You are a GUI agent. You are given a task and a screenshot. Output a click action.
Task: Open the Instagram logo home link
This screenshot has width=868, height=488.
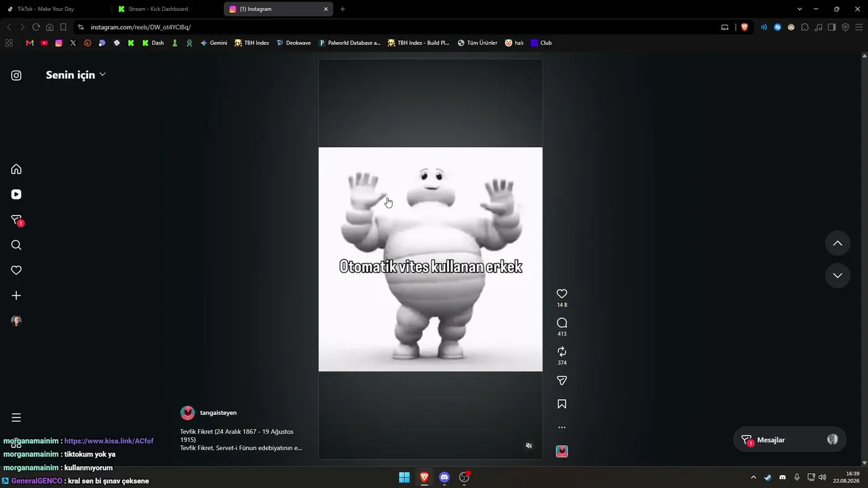coord(16,75)
